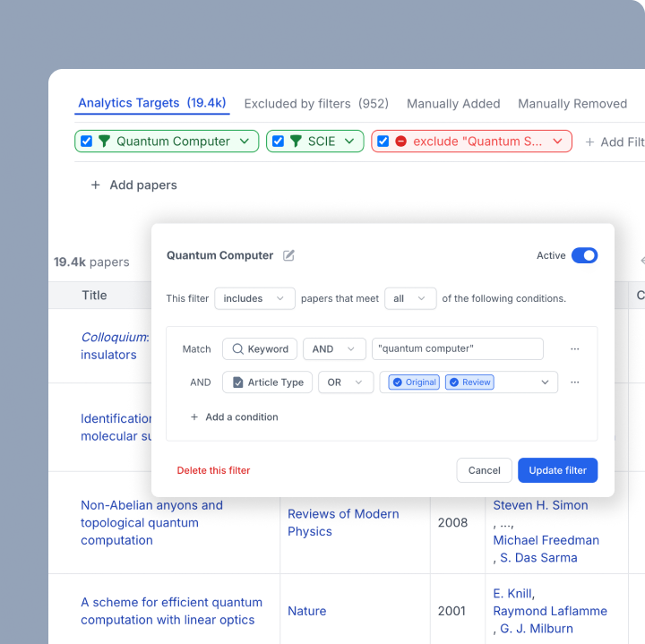Uncheck the exclude Quantum S... filter checkbox
645x644 pixels.
click(x=383, y=141)
